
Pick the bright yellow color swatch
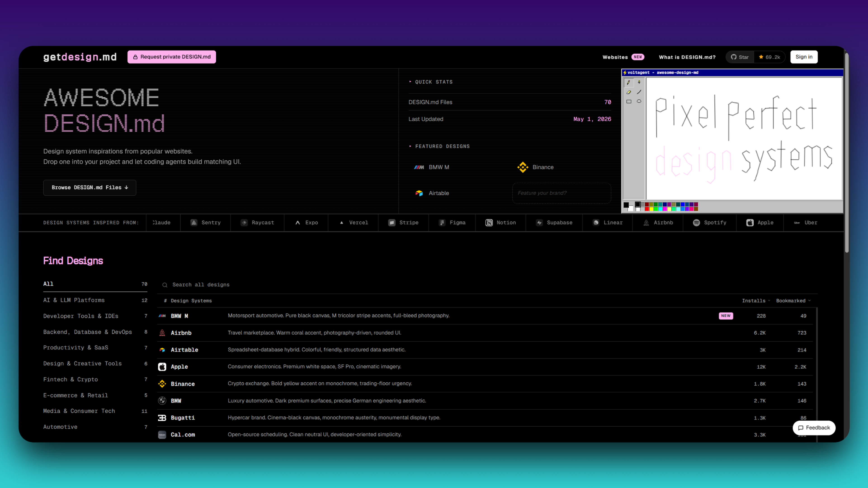(651, 209)
